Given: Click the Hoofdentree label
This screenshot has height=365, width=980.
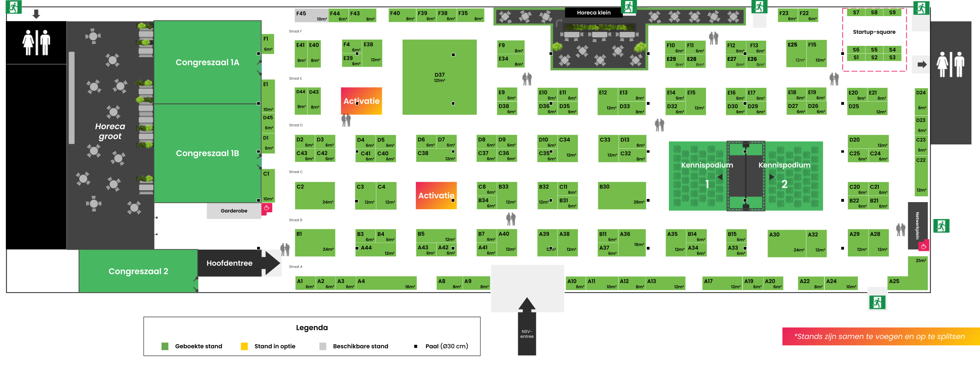Looking at the screenshot, I should click(229, 263).
